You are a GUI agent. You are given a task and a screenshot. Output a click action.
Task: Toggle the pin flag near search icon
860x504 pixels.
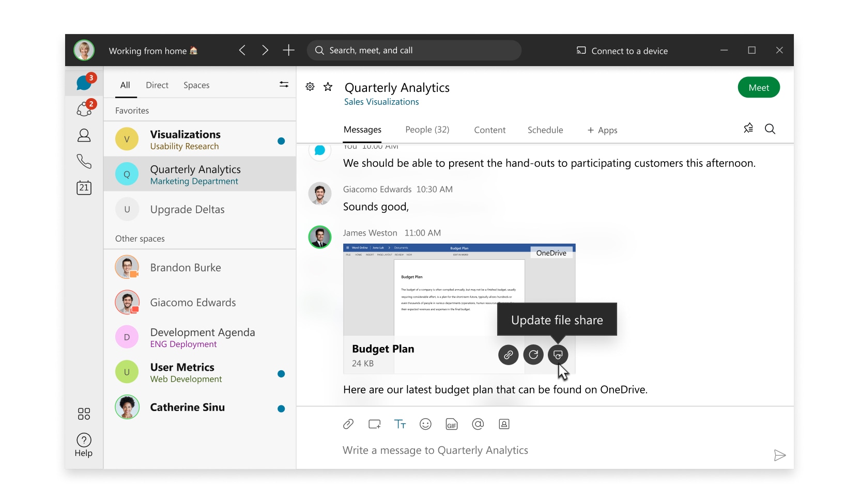tap(748, 128)
